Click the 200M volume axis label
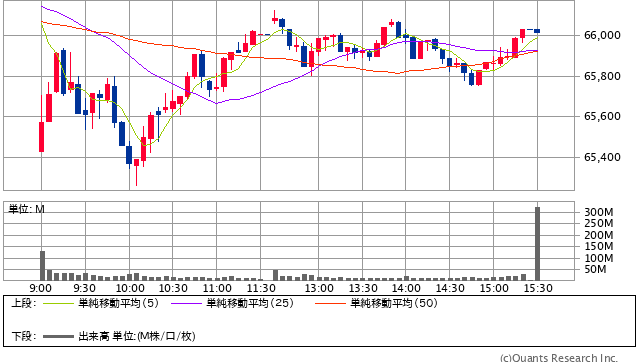Image resolution: width=638 pixels, height=362 pixels. [599, 235]
